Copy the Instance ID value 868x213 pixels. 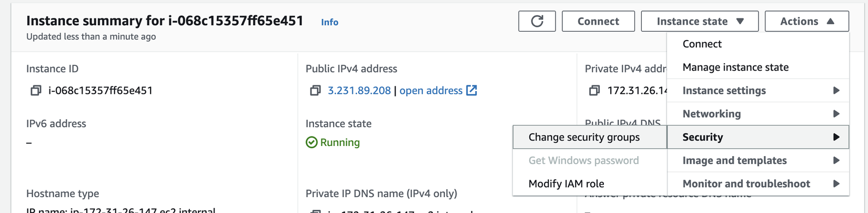tap(36, 91)
